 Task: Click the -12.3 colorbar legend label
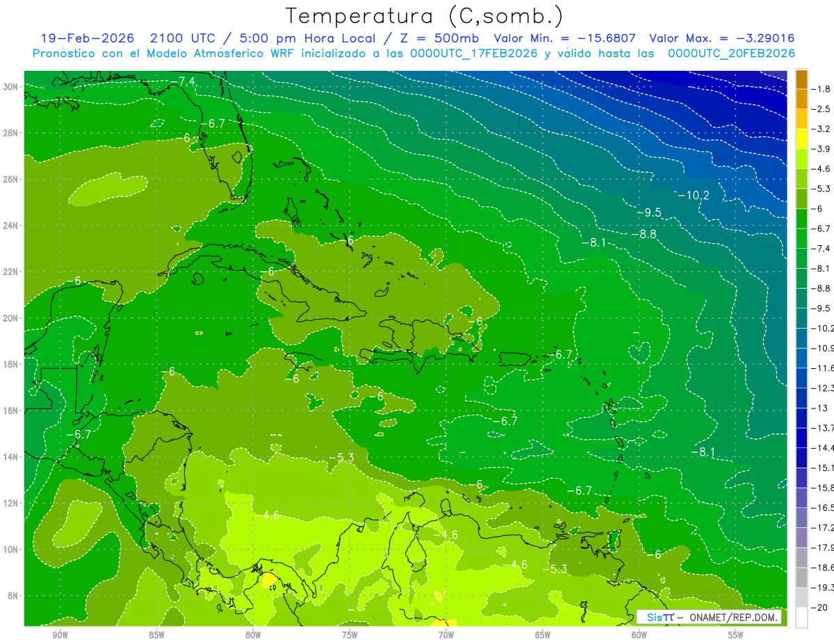[x=821, y=388]
